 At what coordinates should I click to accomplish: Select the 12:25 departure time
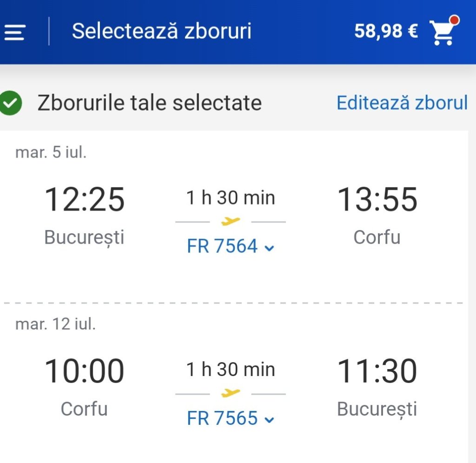tap(85, 199)
